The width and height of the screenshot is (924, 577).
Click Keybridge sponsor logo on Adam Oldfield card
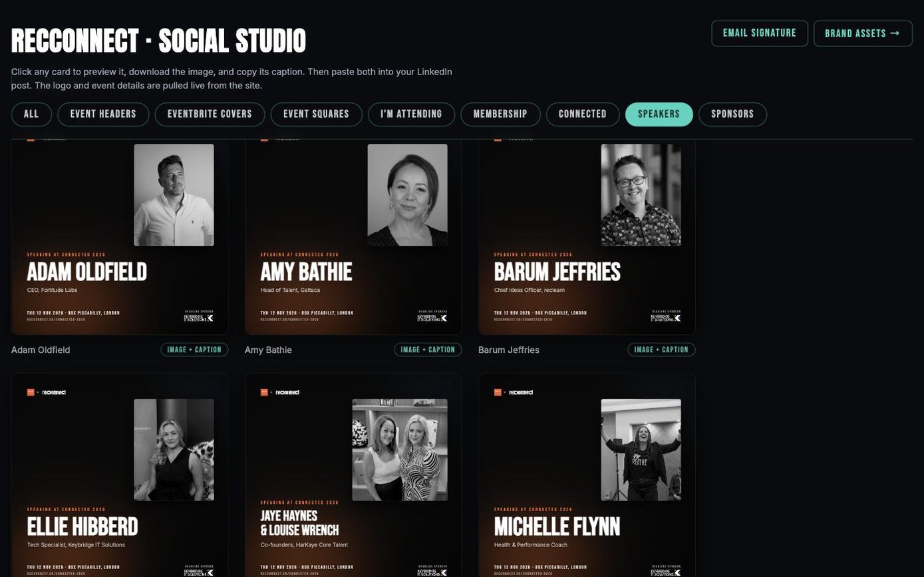(199, 316)
